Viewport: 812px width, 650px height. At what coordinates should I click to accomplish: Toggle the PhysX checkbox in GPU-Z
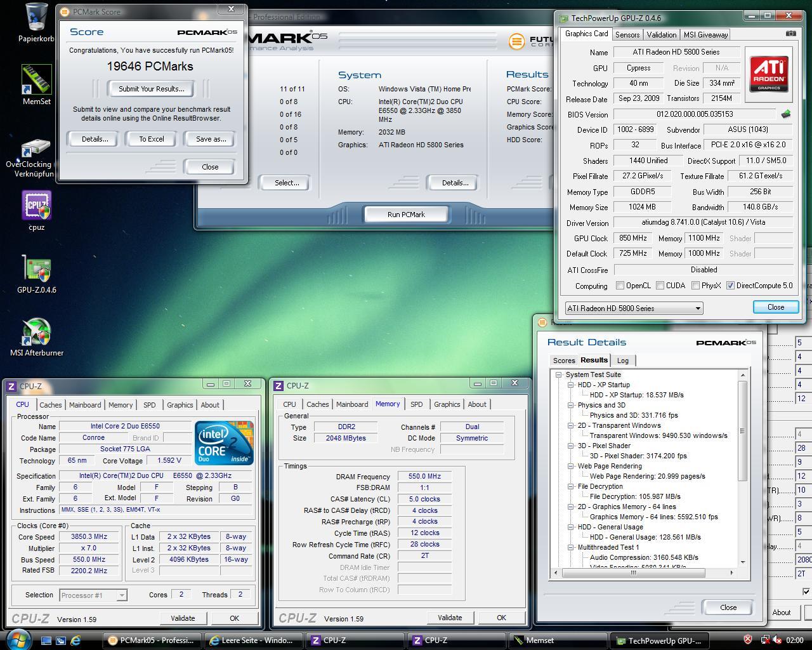696,286
